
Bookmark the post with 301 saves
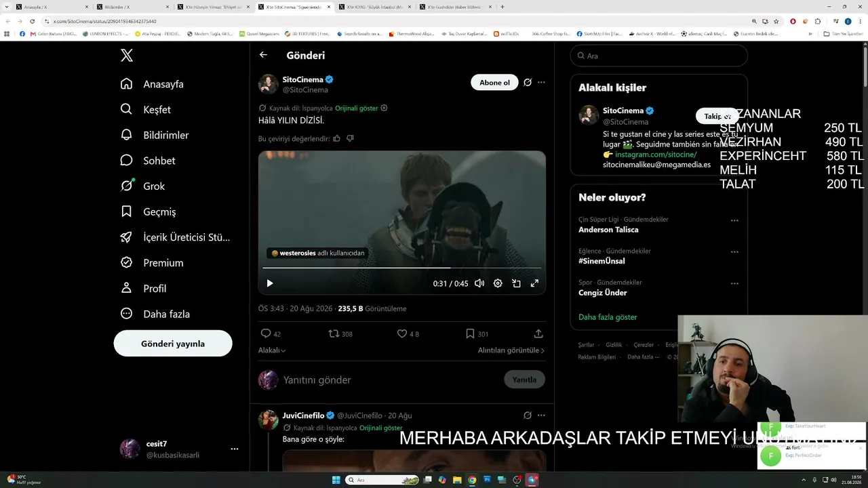coord(477,333)
